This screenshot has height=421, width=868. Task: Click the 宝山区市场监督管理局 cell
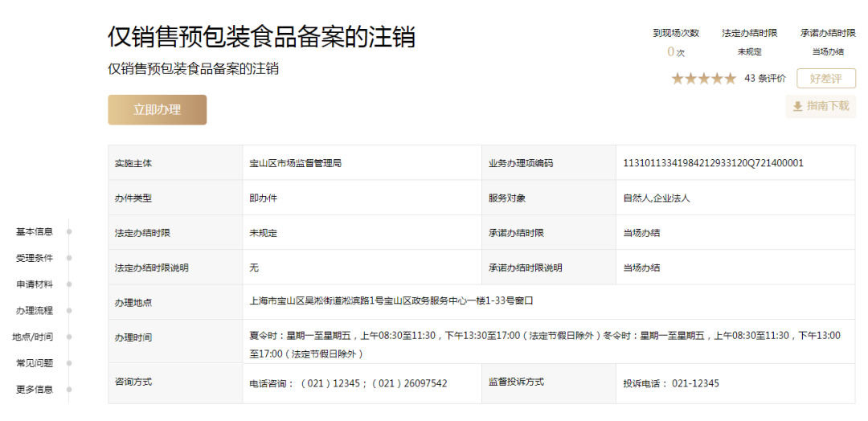(362, 163)
